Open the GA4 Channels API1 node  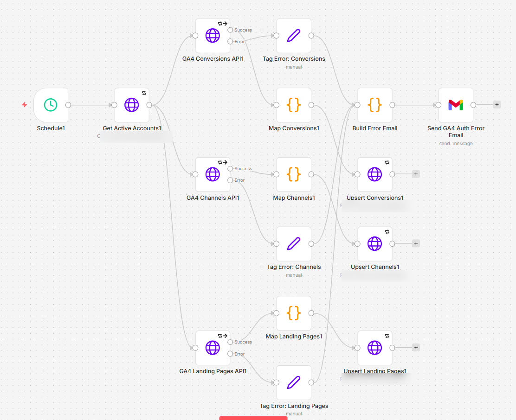[213, 174]
